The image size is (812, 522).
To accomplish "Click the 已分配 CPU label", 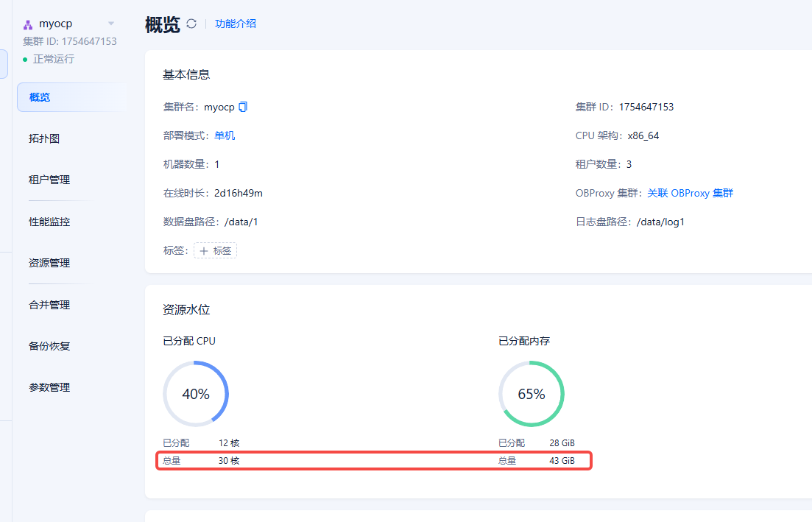I will 189,342.
